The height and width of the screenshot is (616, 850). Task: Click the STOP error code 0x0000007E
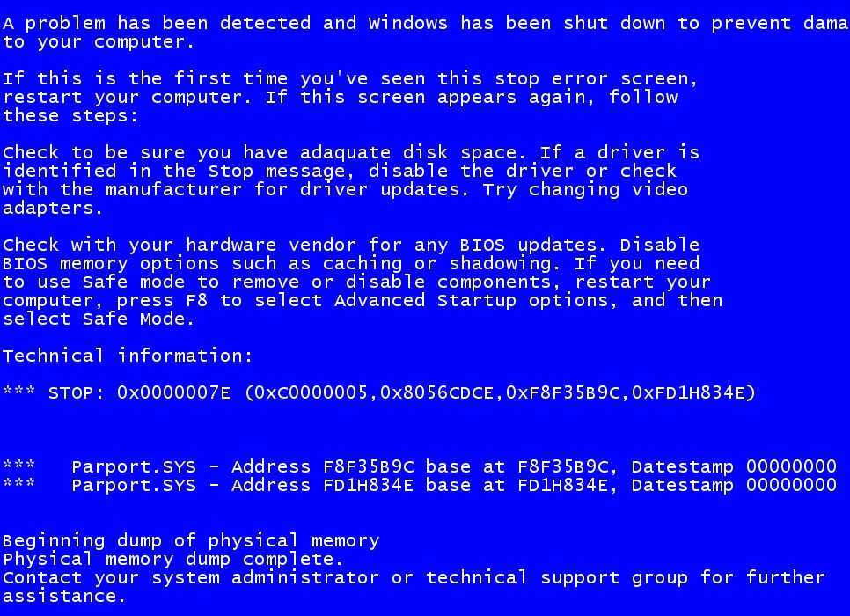[173, 392]
